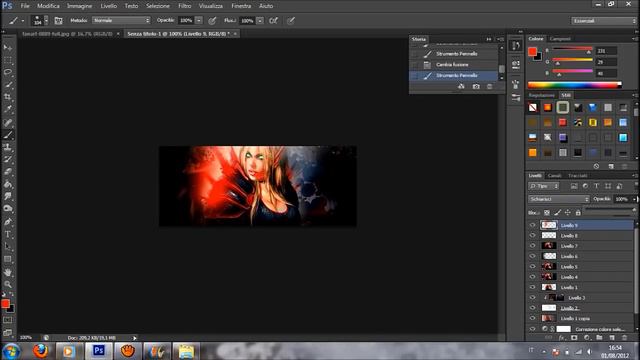Screen dimensions: 640x360
Task: Select the Pen tool
Action: [8, 222]
